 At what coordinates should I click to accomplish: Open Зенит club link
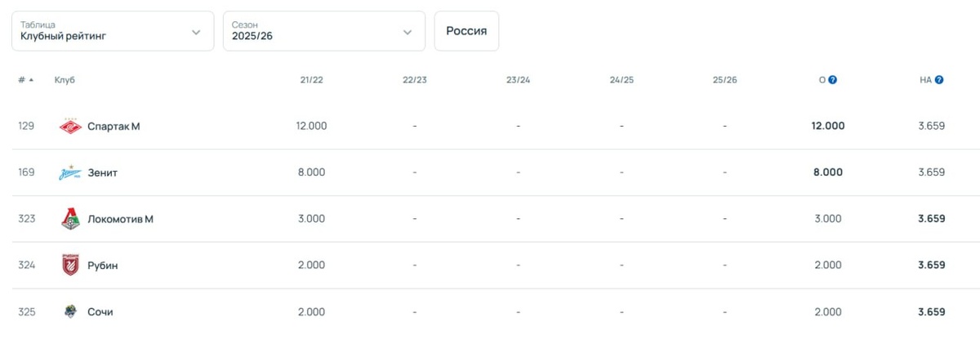click(x=103, y=172)
